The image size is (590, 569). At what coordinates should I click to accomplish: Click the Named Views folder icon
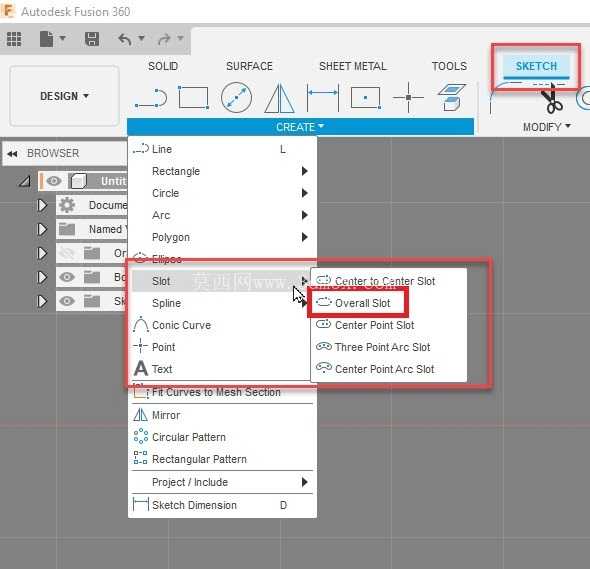[67, 229]
